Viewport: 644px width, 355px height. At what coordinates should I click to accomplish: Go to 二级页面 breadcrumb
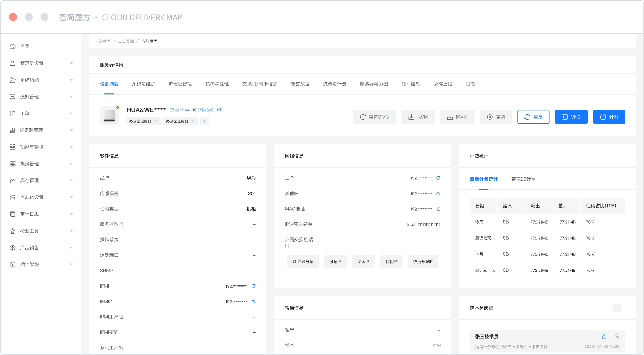[x=126, y=41]
